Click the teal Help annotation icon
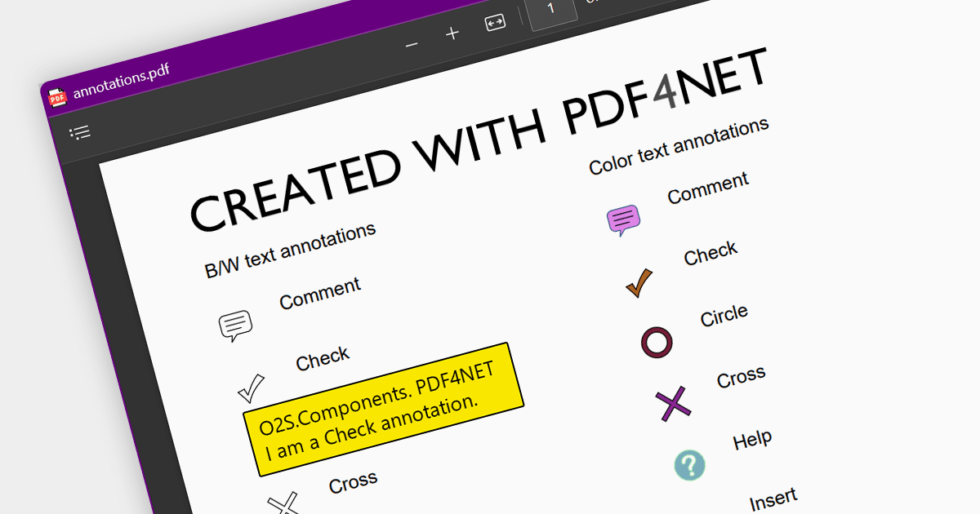Screen dimensions: 980x514 coord(689,465)
